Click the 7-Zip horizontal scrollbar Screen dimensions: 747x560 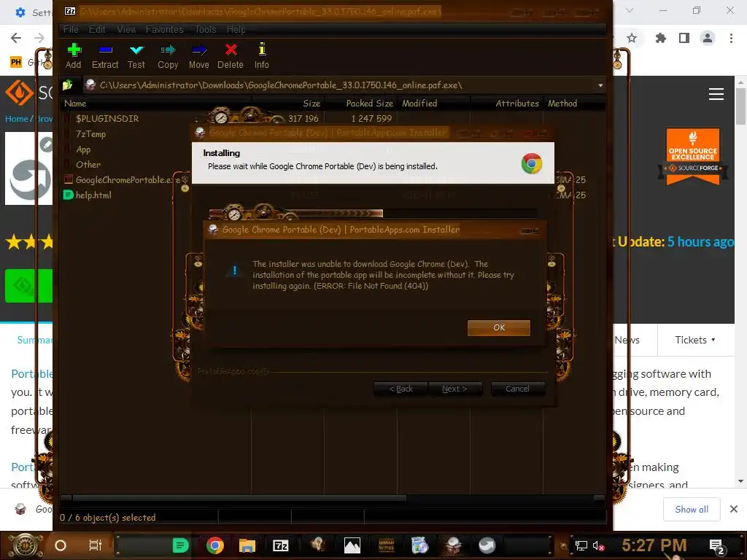[239, 498]
